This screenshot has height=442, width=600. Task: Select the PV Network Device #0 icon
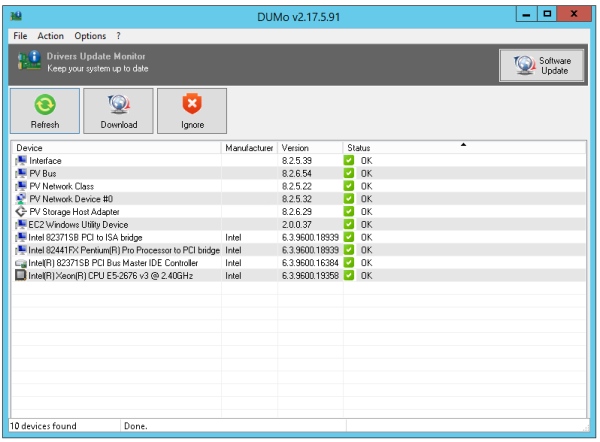tap(21, 199)
